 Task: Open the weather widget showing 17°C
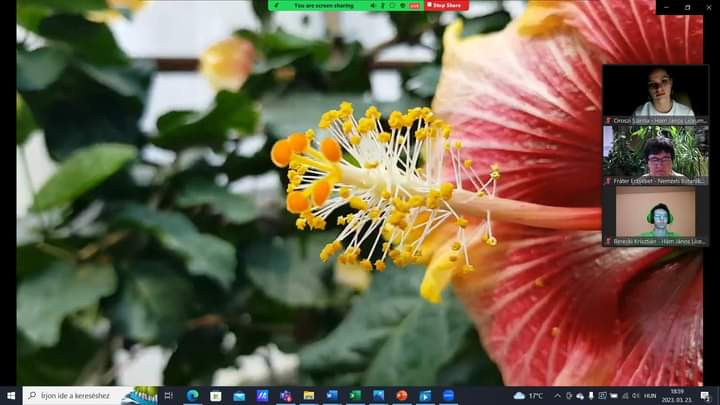(529, 396)
